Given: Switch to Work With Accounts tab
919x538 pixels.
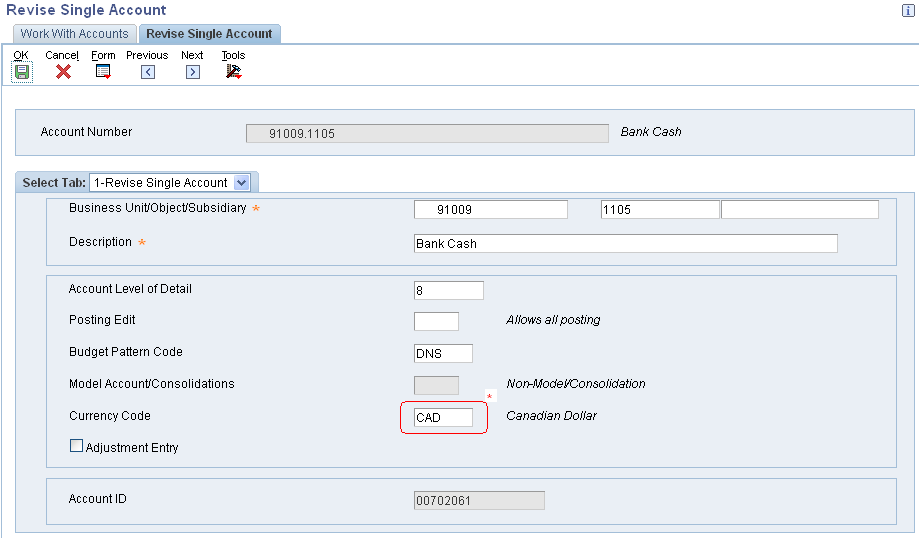Looking at the screenshot, I should (74, 34).
